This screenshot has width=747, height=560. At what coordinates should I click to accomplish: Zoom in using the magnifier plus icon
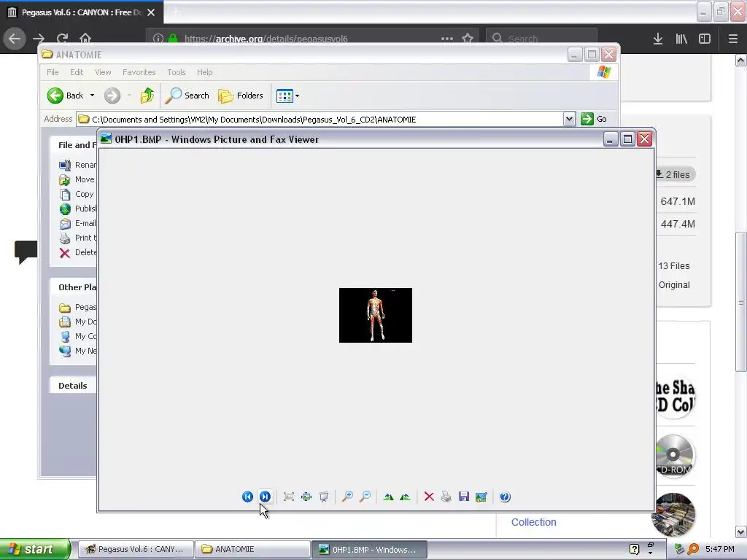(x=347, y=497)
